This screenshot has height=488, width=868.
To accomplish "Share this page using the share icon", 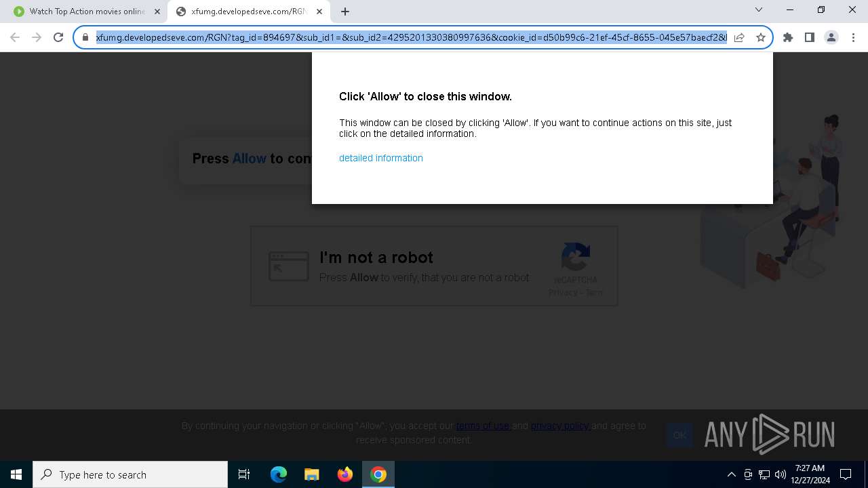I will (739, 37).
